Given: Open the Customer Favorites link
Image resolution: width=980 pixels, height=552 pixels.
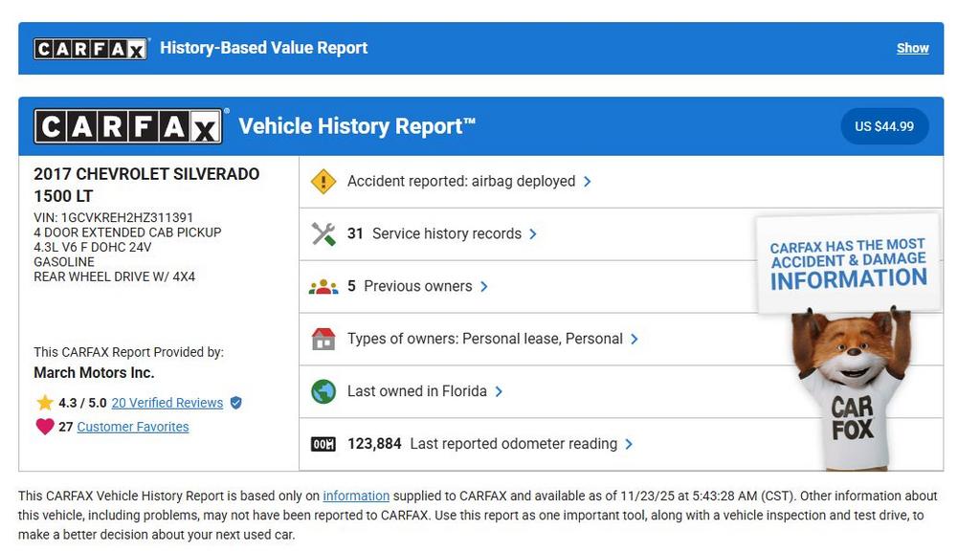Looking at the screenshot, I should (x=133, y=427).
